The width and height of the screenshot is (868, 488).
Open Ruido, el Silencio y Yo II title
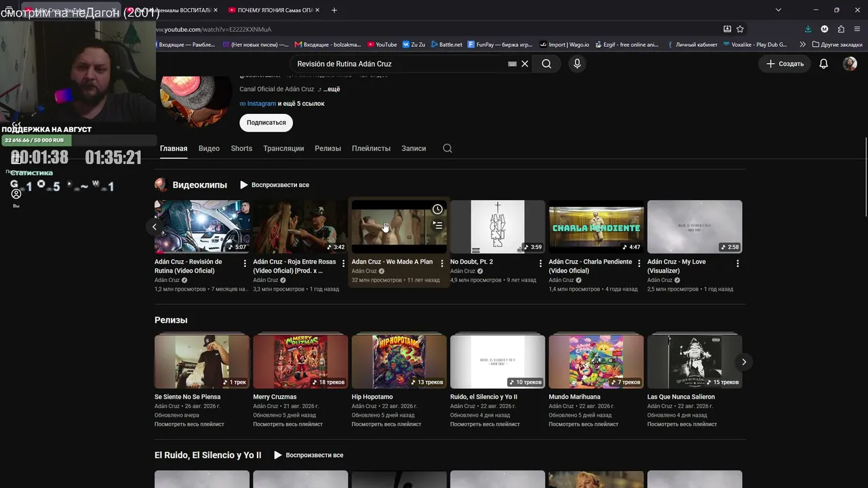click(484, 397)
